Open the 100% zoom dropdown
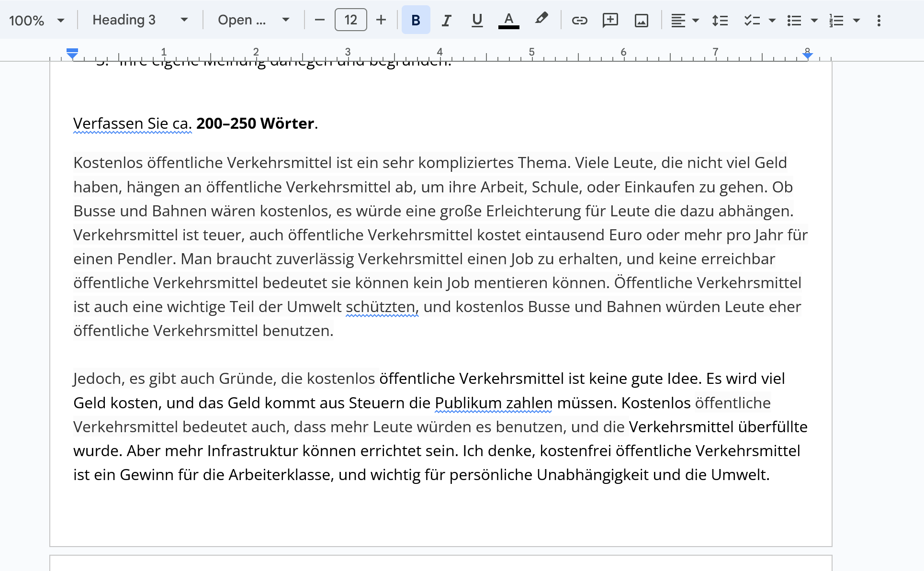Viewport: 924px width, 571px height. point(36,20)
